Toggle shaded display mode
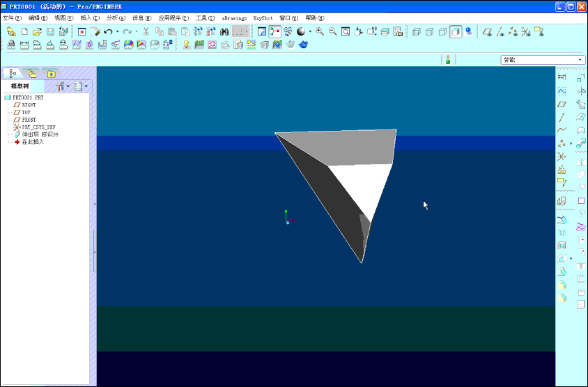 coord(456,32)
